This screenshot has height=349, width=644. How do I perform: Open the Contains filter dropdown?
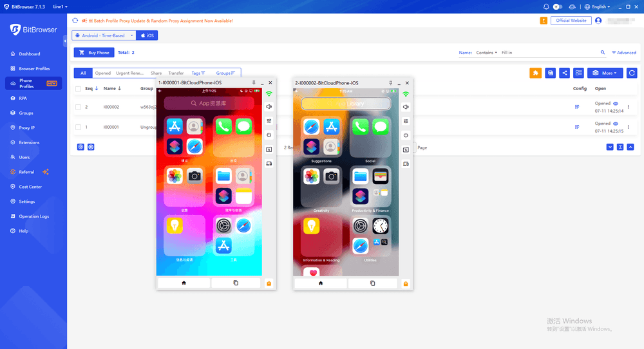[486, 53]
